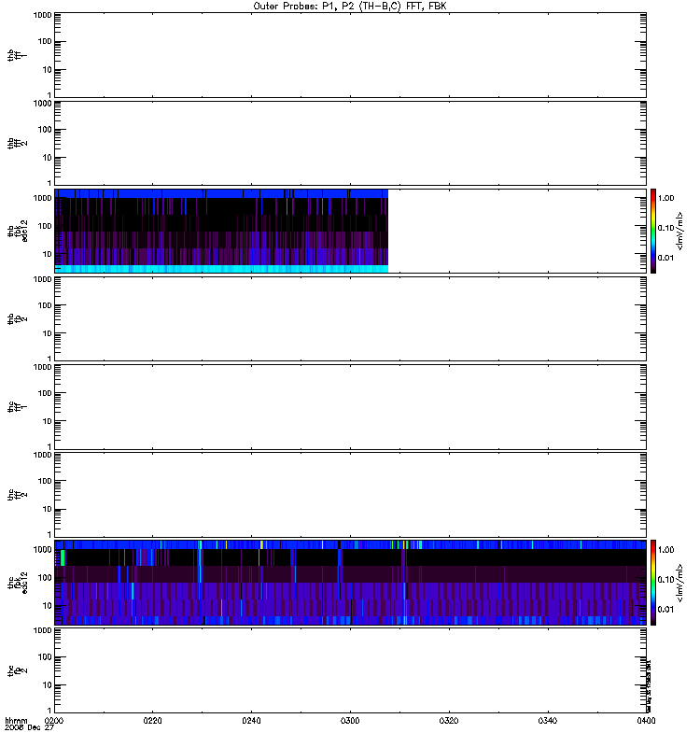This screenshot has height=747, width=700.
Task: Select the "thb fff 1" panel axis label
Action: 17,55
